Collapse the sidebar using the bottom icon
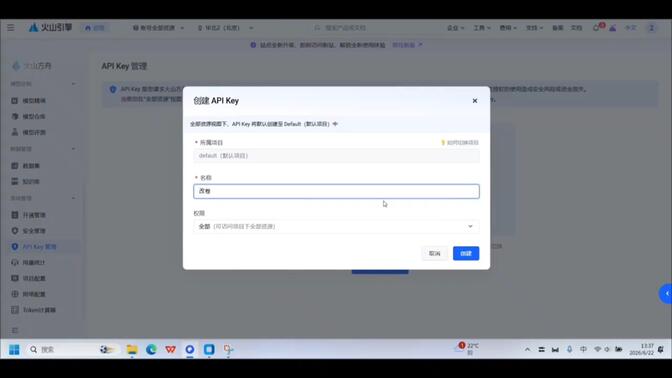This screenshot has height=378, width=672. click(15, 330)
